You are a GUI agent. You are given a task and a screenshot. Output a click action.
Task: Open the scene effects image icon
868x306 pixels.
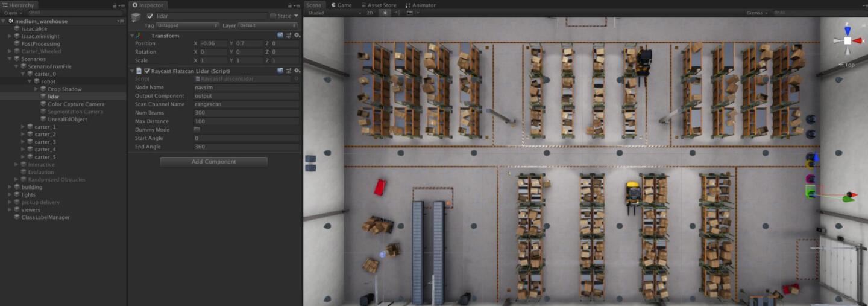(x=410, y=13)
